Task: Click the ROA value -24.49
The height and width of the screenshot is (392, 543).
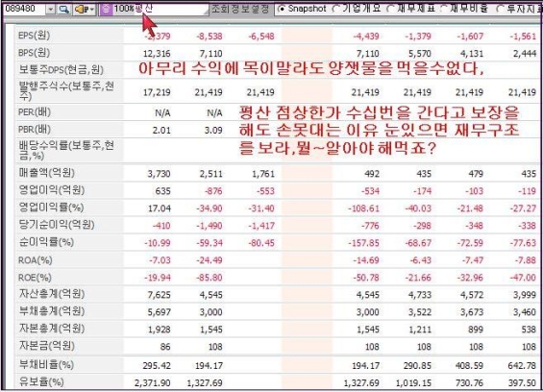Action: [x=210, y=260]
